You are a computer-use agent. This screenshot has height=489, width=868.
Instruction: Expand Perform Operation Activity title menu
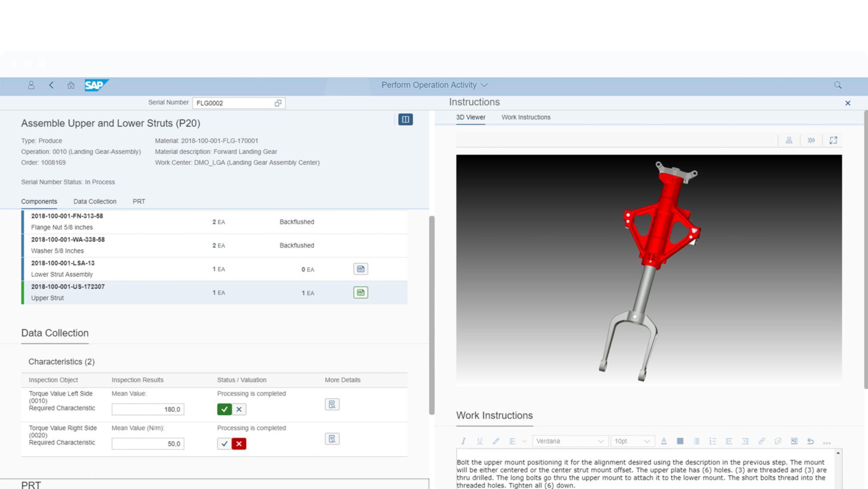point(484,85)
